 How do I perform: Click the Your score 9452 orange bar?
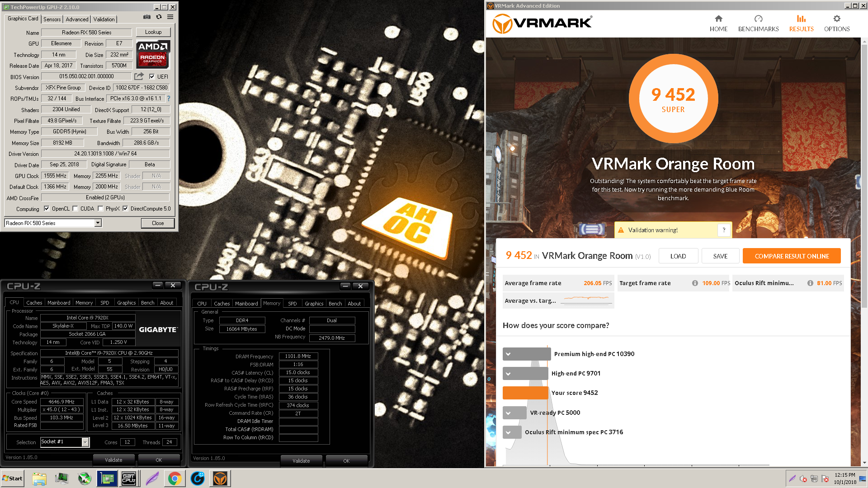pyautogui.click(x=525, y=393)
